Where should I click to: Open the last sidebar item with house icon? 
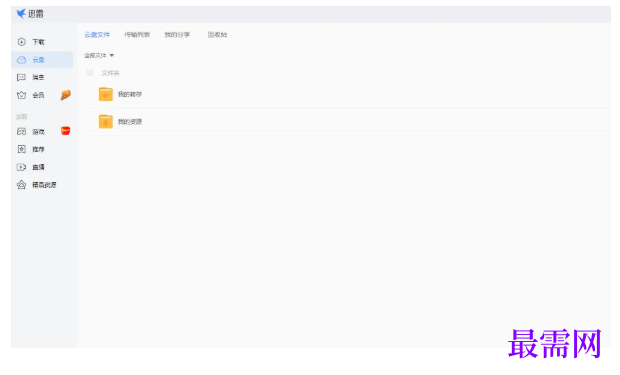(x=37, y=185)
